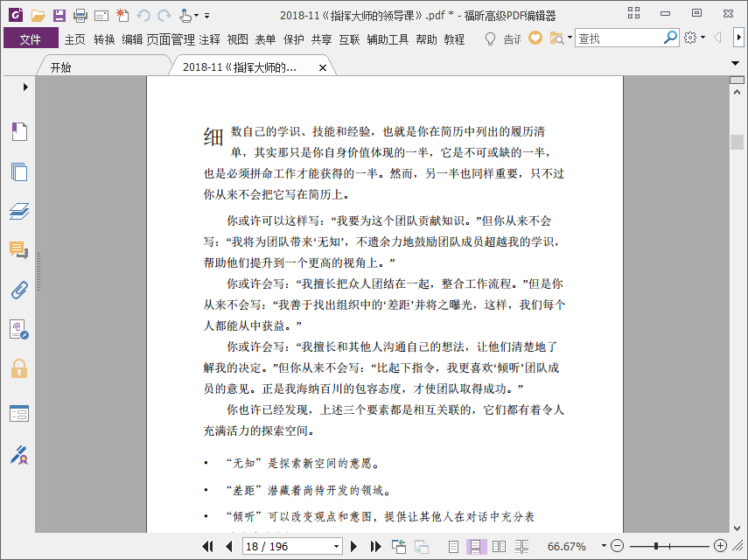Run the search with the magnifier icon
The image size is (748, 560).
click(x=670, y=38)
